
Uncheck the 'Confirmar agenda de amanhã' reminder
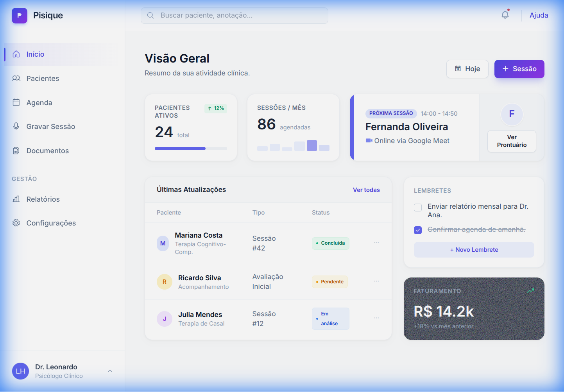(418, 230)
